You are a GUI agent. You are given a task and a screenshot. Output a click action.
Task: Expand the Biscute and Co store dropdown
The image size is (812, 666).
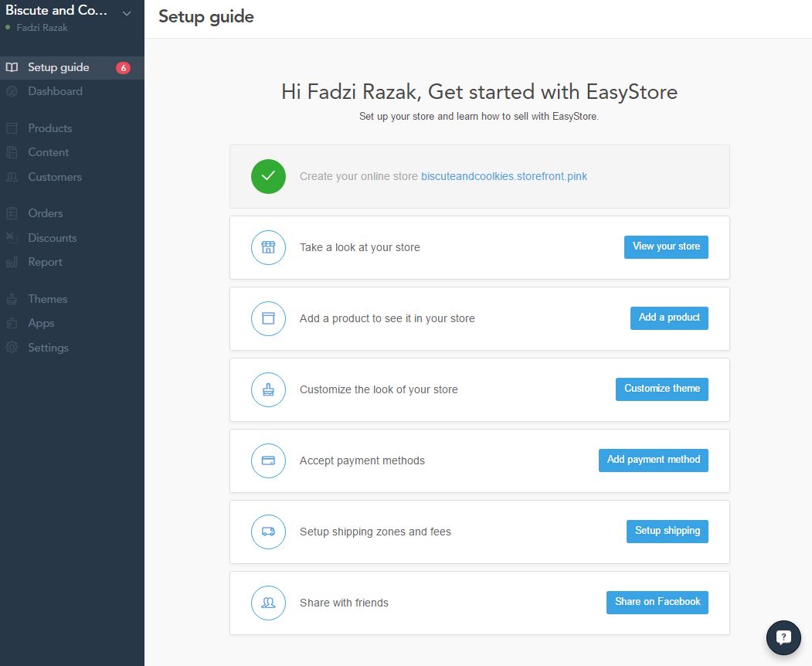[127, 13]
